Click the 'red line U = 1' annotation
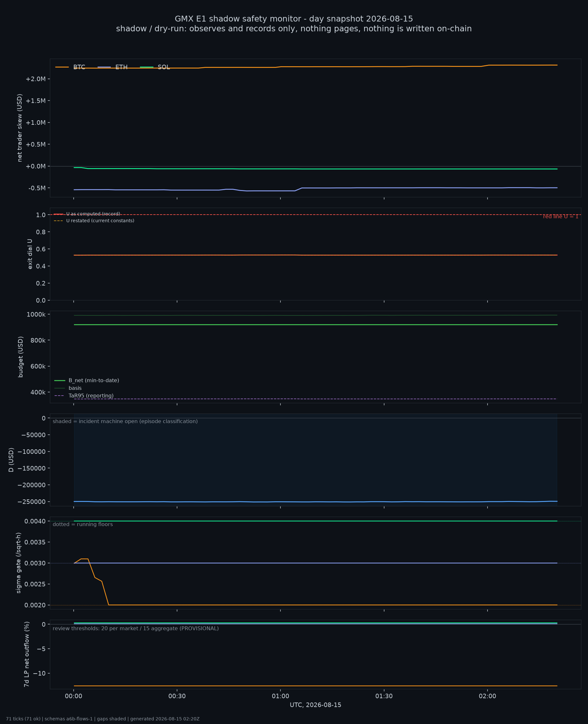588x724 pixels. 561,217
